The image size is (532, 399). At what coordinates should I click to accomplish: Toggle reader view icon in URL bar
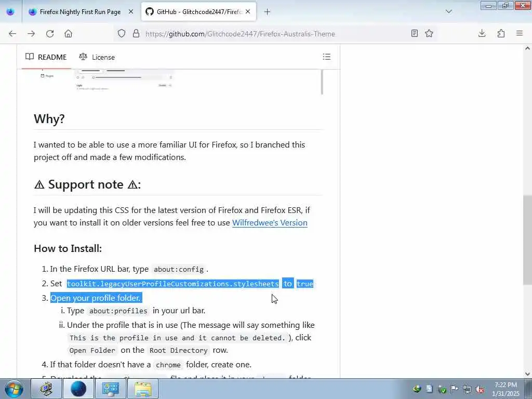[x=414, y=33]
